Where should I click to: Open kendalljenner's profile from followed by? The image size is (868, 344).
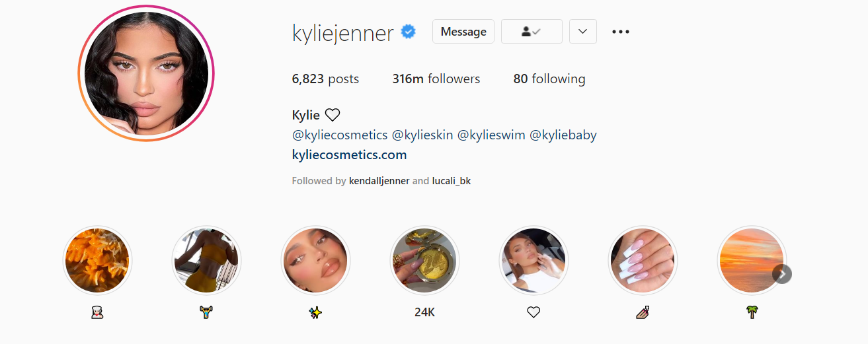(x=379, y=181)
